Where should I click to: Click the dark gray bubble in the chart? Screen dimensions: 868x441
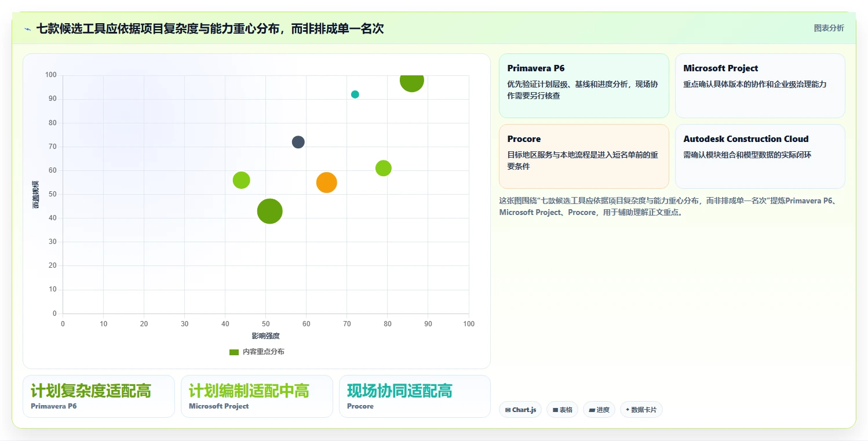click(x=298, y=142)
